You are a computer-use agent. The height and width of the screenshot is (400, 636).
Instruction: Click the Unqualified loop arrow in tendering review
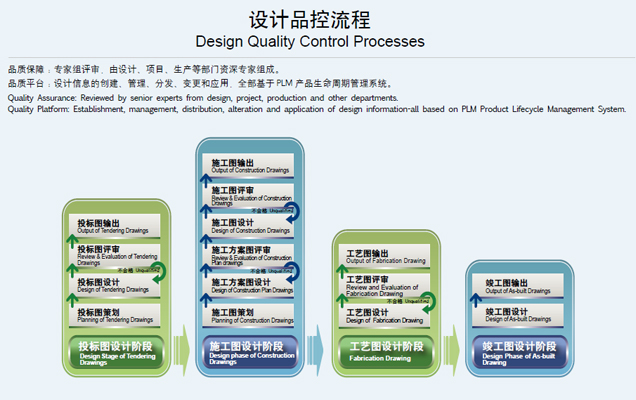pyautogui.click(x=157, y=271)
